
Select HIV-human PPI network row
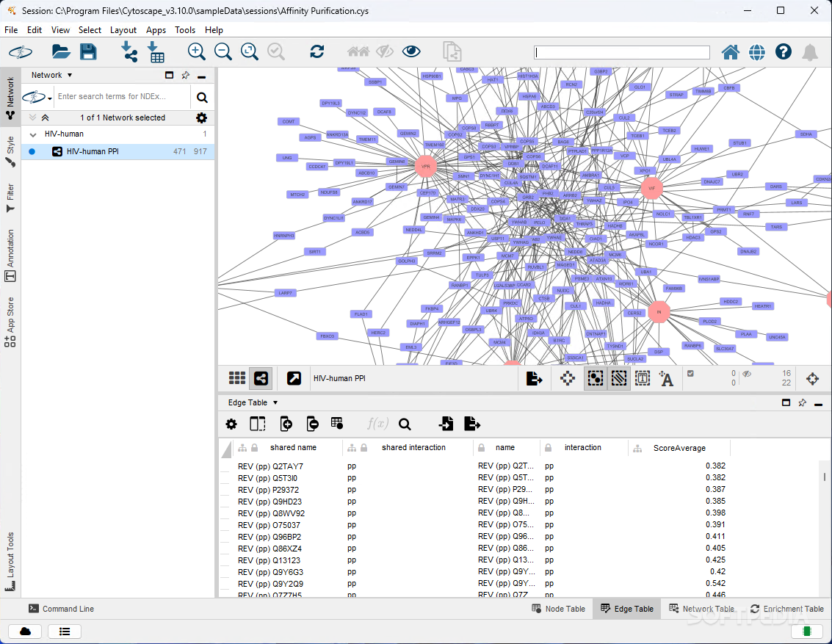(117, 152)
